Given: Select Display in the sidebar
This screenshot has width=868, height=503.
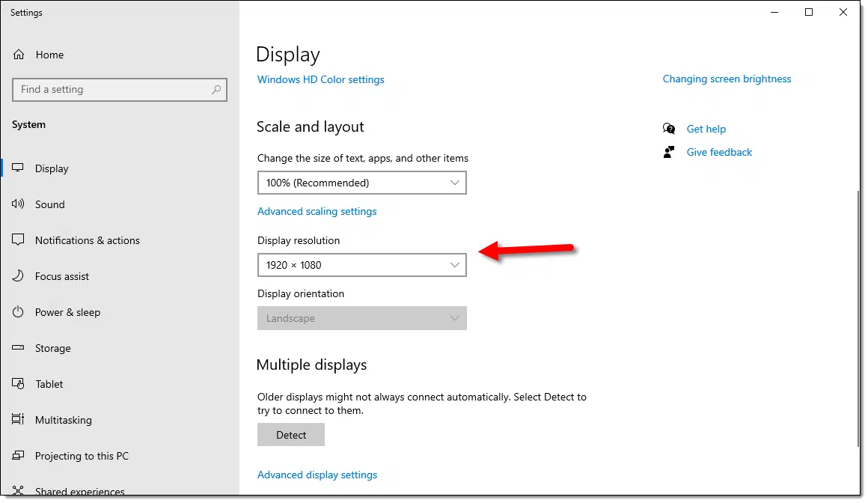Looking at the screenshot, I should [52, 168].
